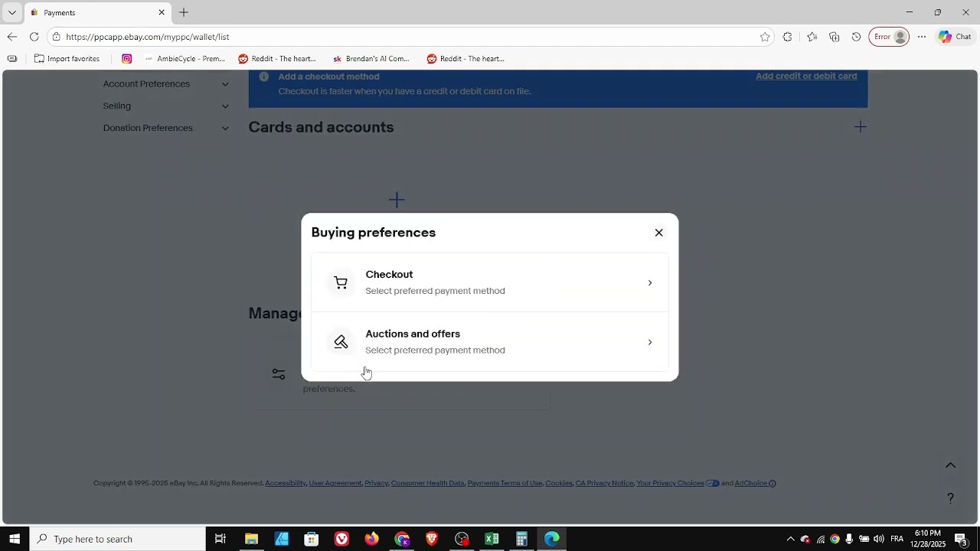Image resolution: width=980 pixels, height=551 pixels.
Task: Open Microsoft Store from the taskbar
Action: click(312, 539)
